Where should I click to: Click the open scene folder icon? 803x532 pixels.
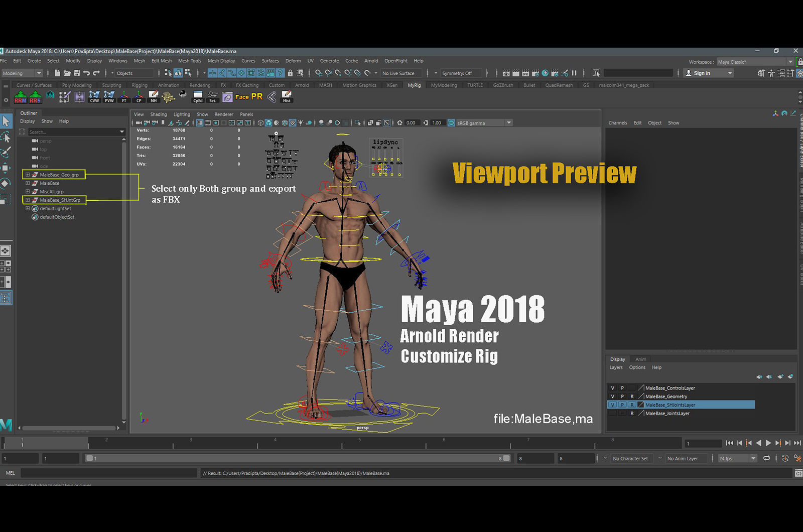67,73
